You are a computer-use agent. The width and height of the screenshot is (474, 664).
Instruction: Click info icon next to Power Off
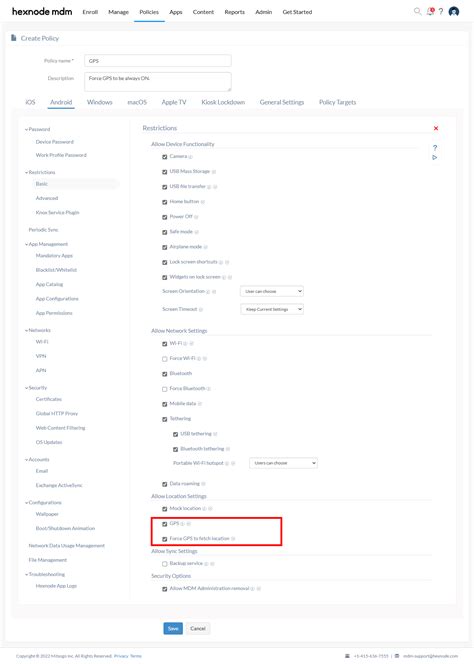click(196, 217)
